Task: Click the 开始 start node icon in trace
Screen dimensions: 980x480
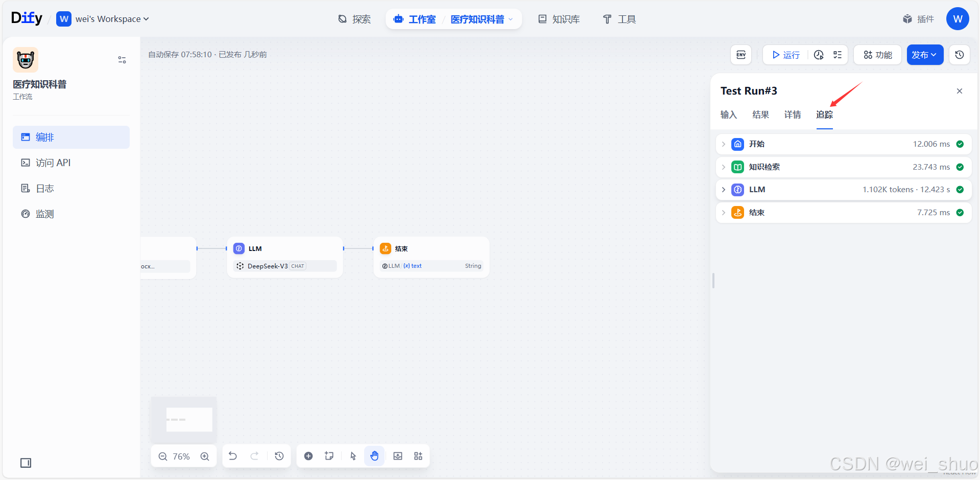Action: click(x=737, y=144)
